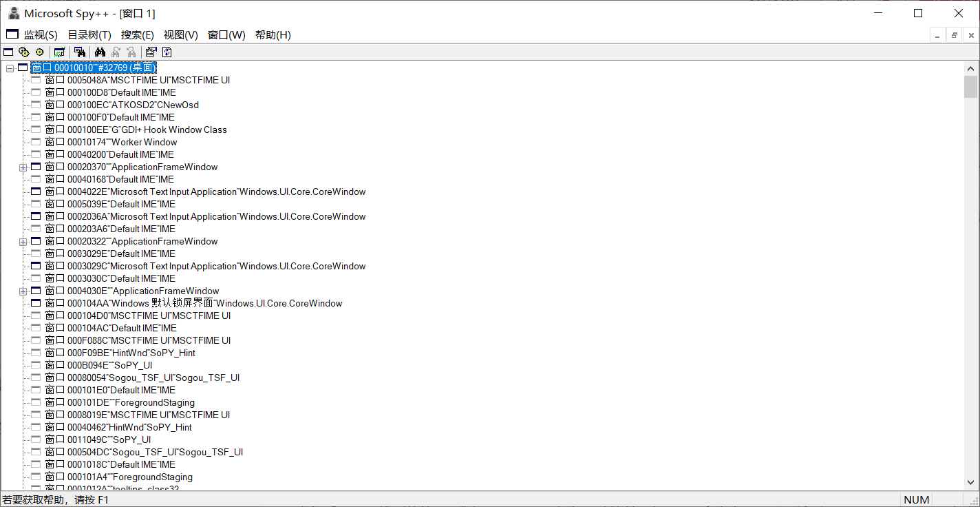Click the window icon of root row 00010010
The image size is (980, 507).
[23, 68]
